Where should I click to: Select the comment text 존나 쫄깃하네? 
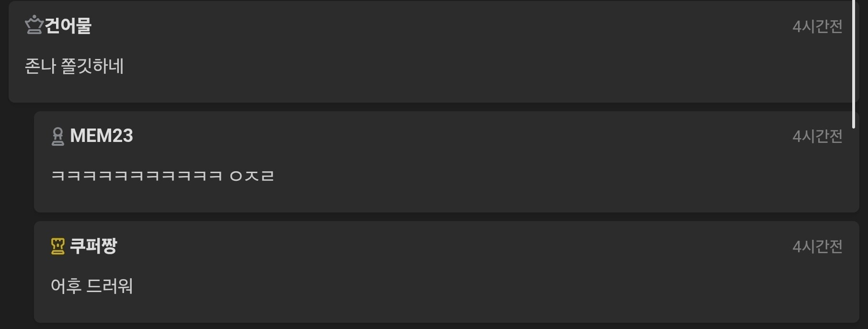[x=74, y=66]
